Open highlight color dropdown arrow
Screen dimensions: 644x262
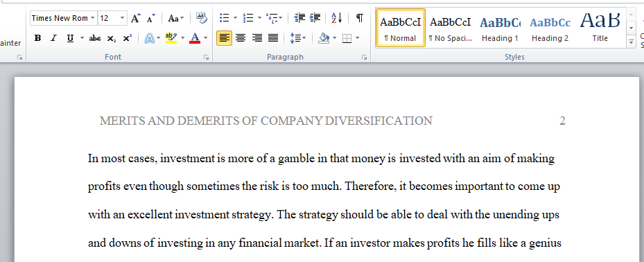(182, 38)
